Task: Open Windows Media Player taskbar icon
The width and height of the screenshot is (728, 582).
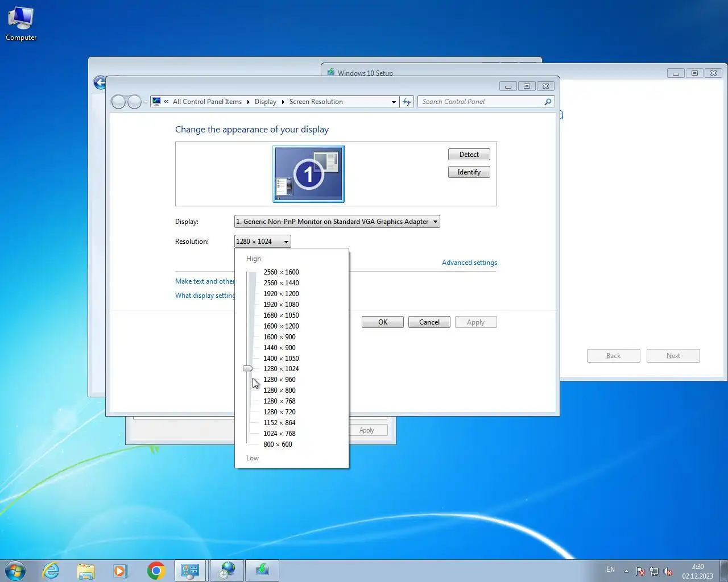Action: (x=121, y=571)
